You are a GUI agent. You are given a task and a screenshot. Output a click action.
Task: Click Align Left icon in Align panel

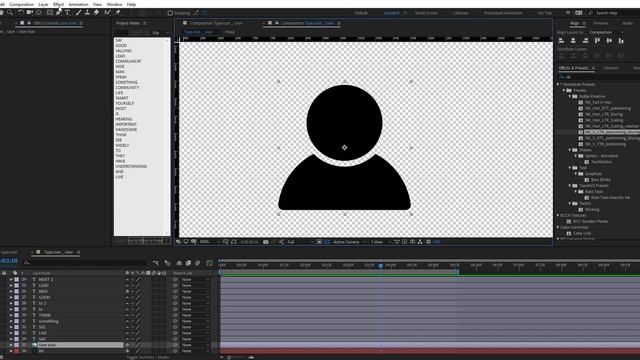pyautogui.click(x=561, y=40)
